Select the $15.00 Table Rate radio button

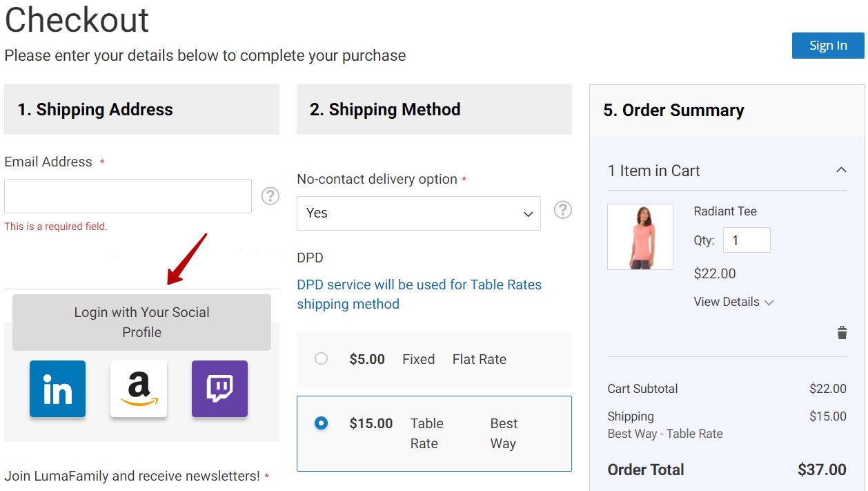(321, 423)
